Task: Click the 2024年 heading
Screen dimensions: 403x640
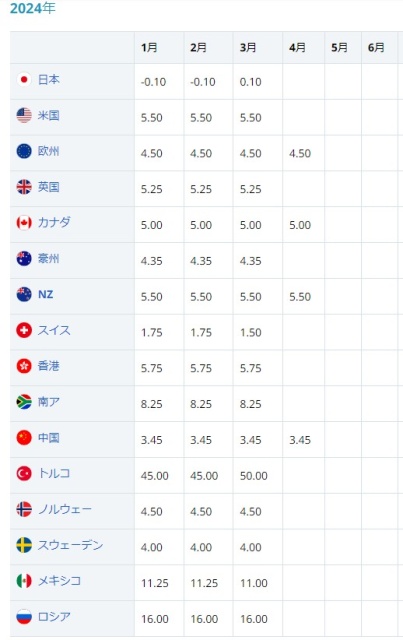Action: 33,8
